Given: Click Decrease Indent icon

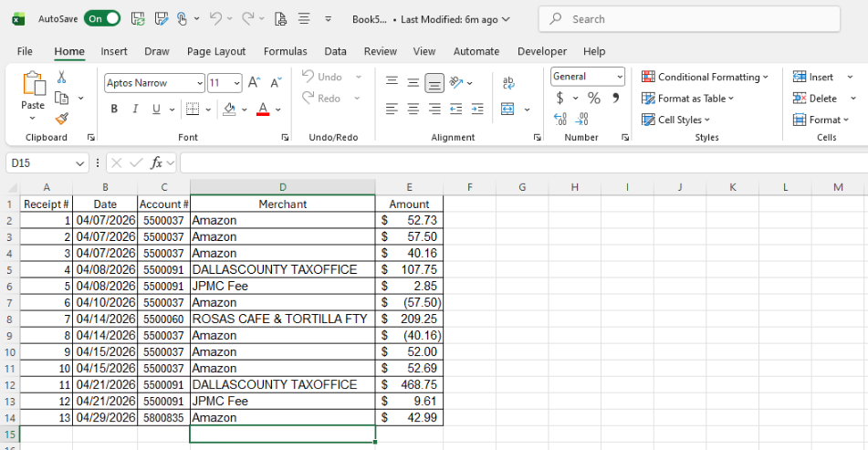Looking at the screenshot, I should click(x=455, y=109).
